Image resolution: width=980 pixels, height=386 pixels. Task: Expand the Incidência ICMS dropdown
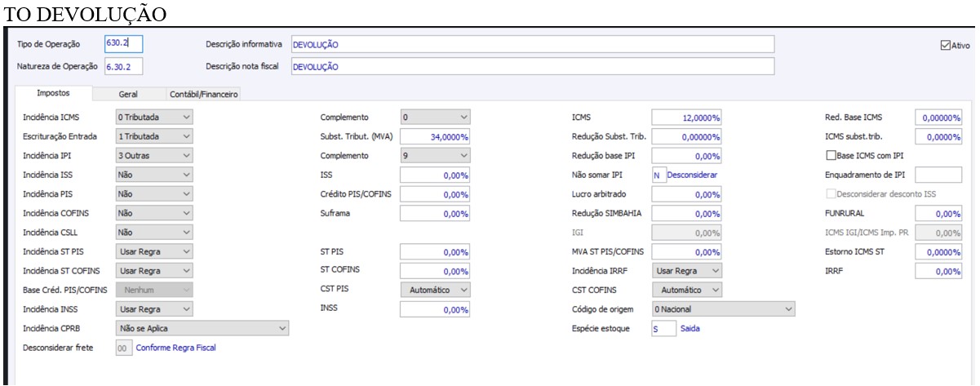154,118
